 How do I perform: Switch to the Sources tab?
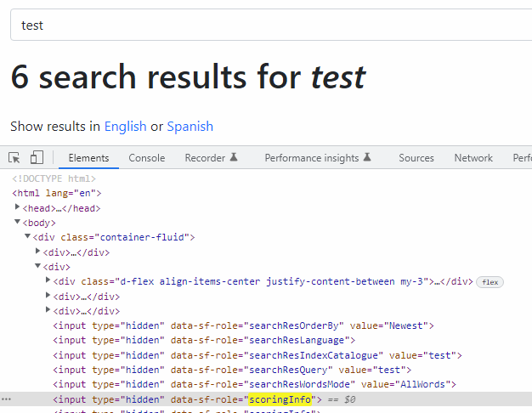[416, 158]
